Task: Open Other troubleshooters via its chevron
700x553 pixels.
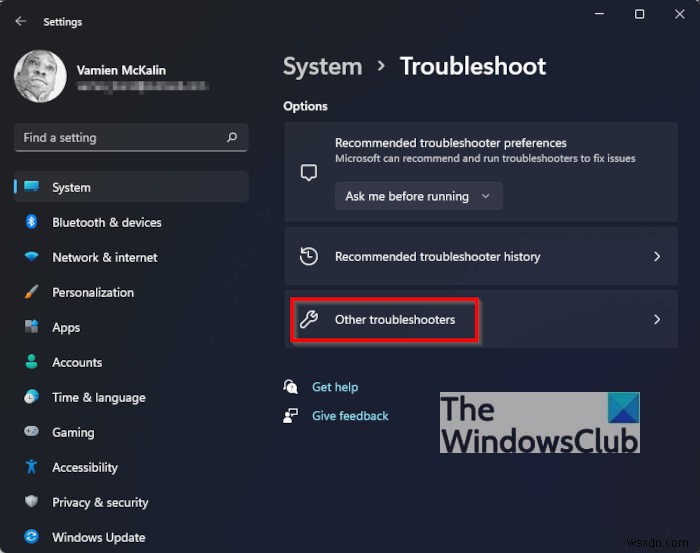Action: [x=657, y=320]
